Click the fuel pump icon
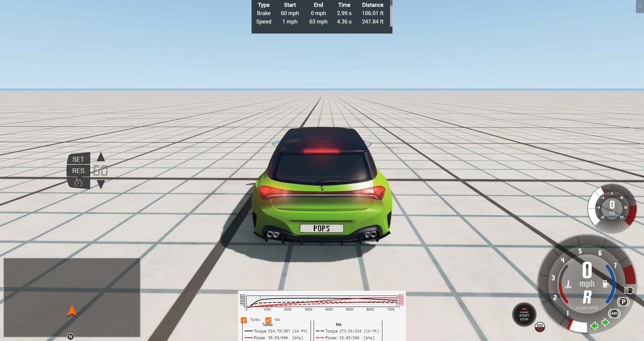This screenshot has height=341, width=644. coord(606,284)
